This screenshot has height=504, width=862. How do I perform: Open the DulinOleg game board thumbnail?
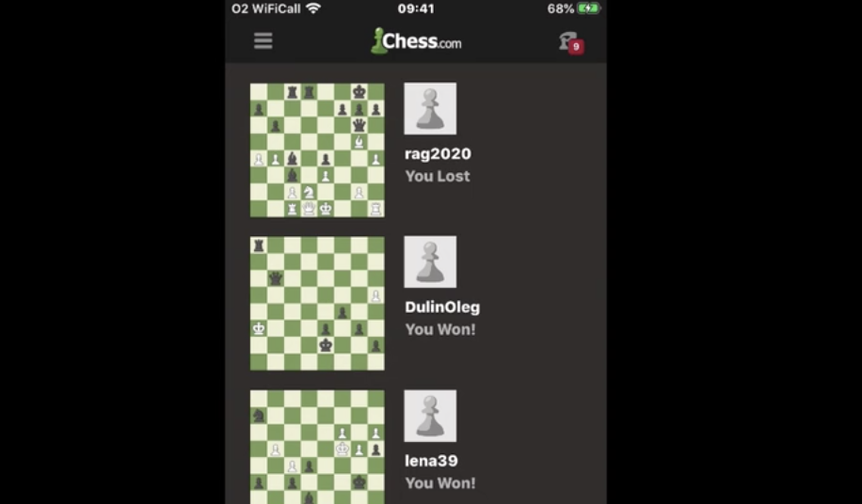tap(317, 304)
